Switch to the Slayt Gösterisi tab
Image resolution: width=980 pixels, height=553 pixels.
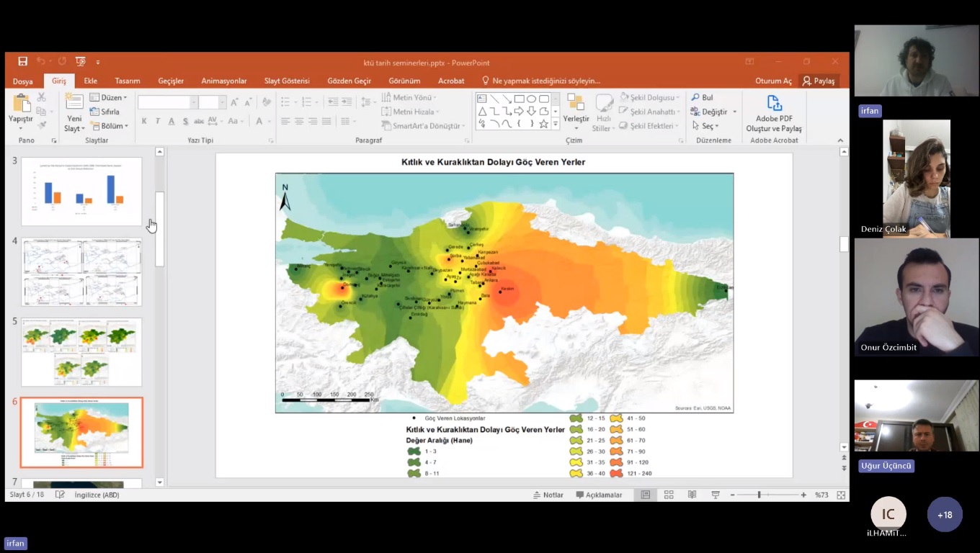coord(287,81)
